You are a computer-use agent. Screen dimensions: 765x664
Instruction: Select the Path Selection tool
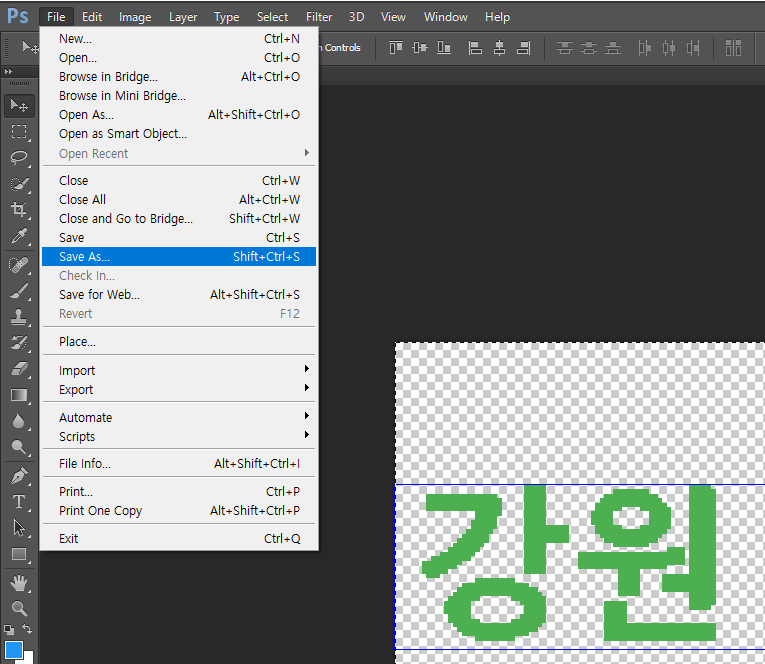(19, 528)
